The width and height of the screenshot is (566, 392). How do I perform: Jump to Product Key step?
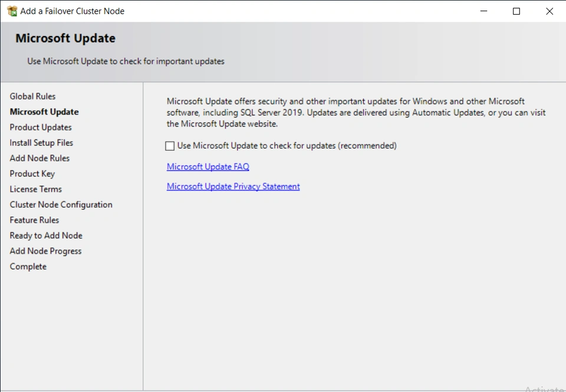[32, 173]
